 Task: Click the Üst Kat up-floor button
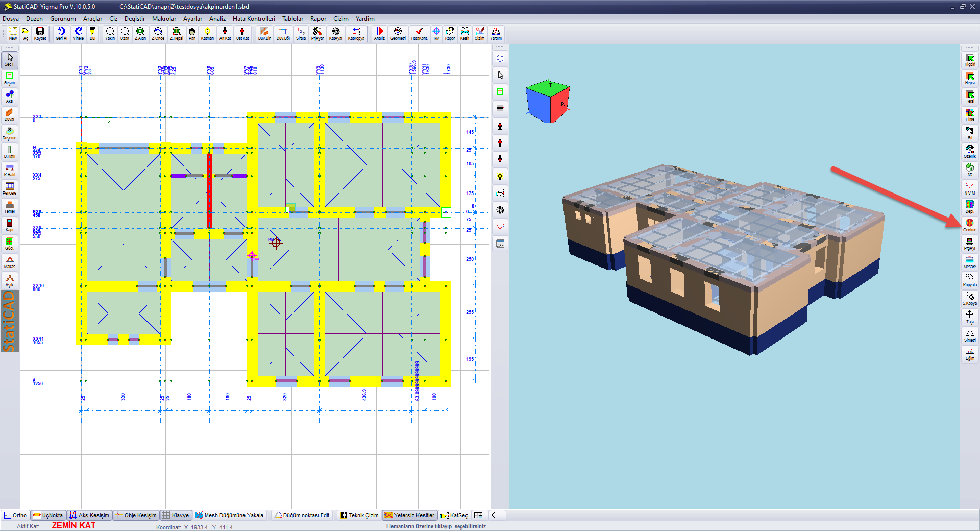coord(242,34)
